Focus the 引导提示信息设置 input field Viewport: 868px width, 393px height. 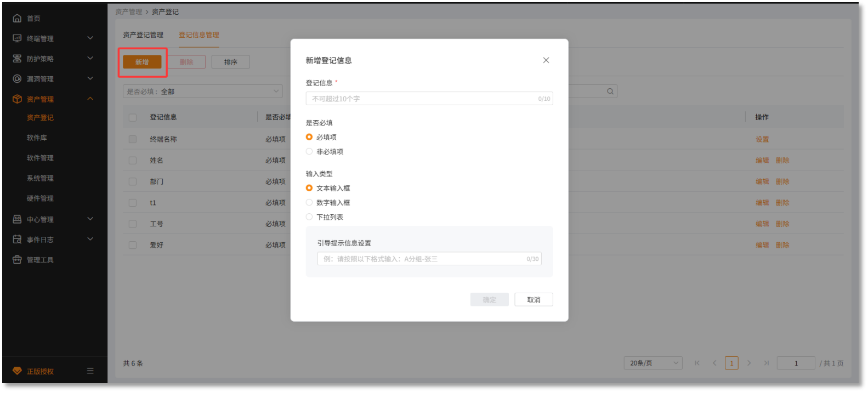tap(429, 259)
